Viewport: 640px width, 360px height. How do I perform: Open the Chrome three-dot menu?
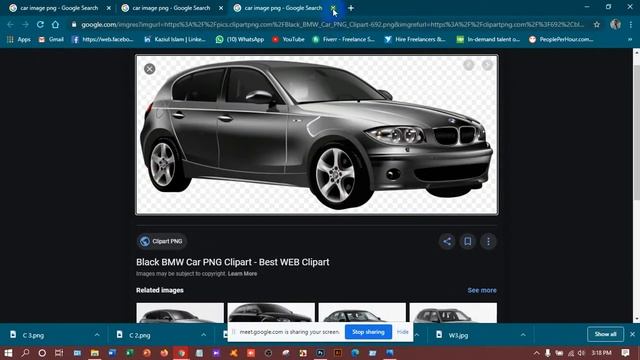pyautogui.click(x=631, y=24)
